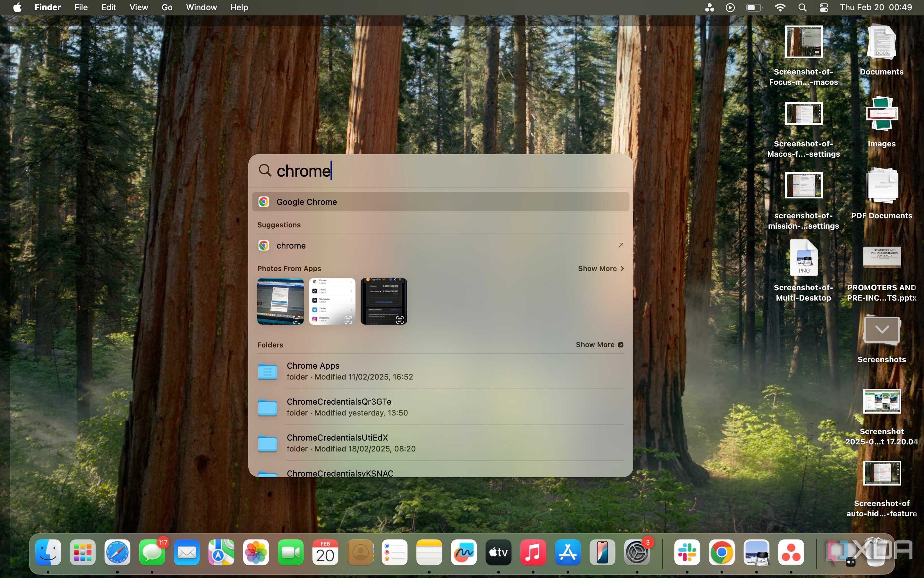Open Messages with 117 badge
The height and width of the screenshot is (578, 924).
[x=152, y=552]
